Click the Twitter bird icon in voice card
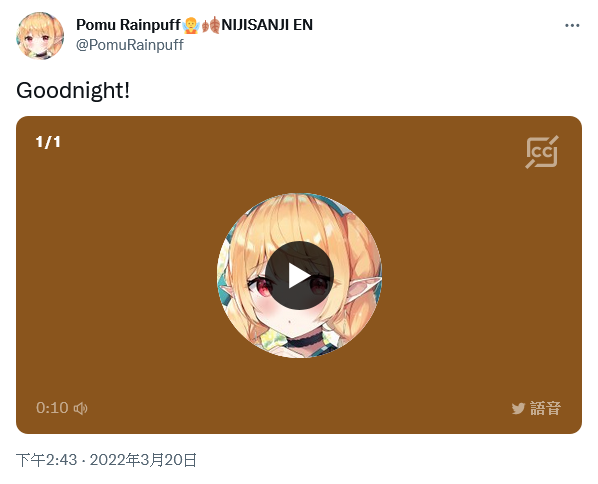The image size is (598, 484). click(x=518, y=408)
